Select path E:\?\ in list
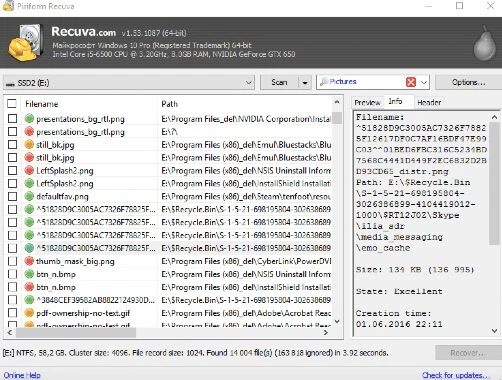 (169, 132)
